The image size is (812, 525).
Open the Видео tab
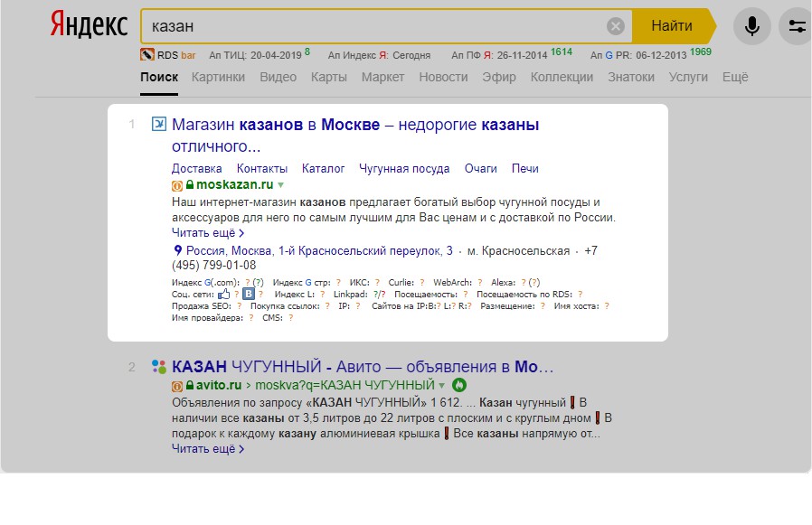click(279, 77)
